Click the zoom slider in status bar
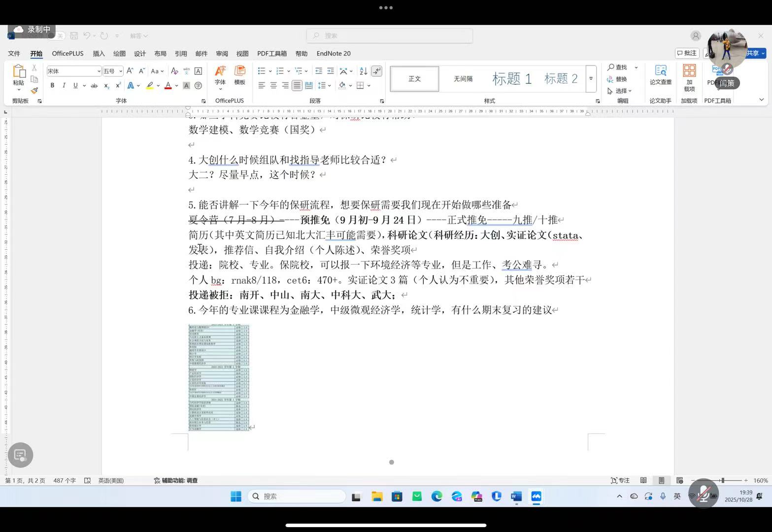This screenshot has height=532, width=772. 722,480
